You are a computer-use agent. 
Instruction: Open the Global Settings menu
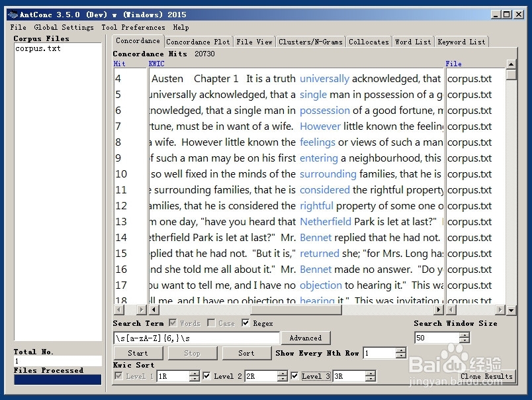click(x=64, y=27)
